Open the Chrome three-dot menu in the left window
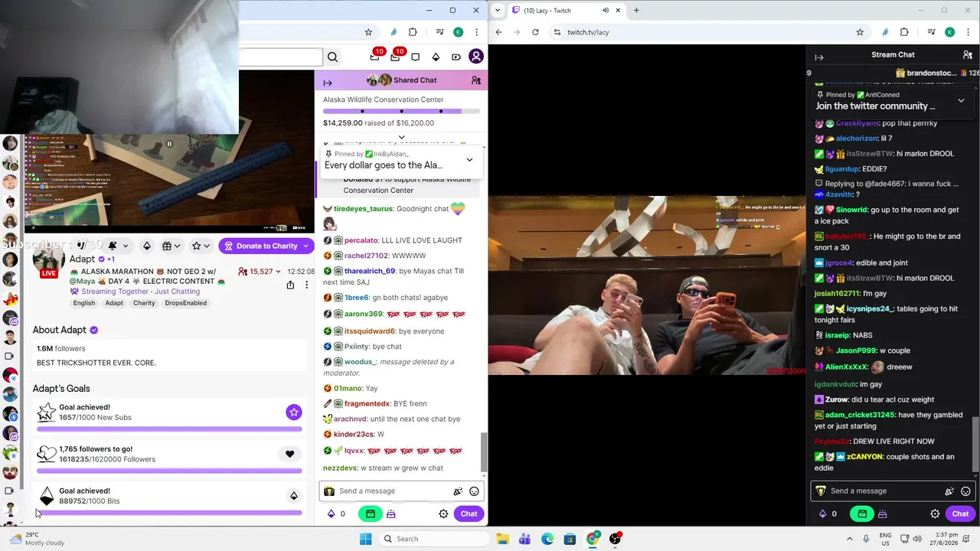This screenshot has height=551, width=980. (x=476, y=32)
